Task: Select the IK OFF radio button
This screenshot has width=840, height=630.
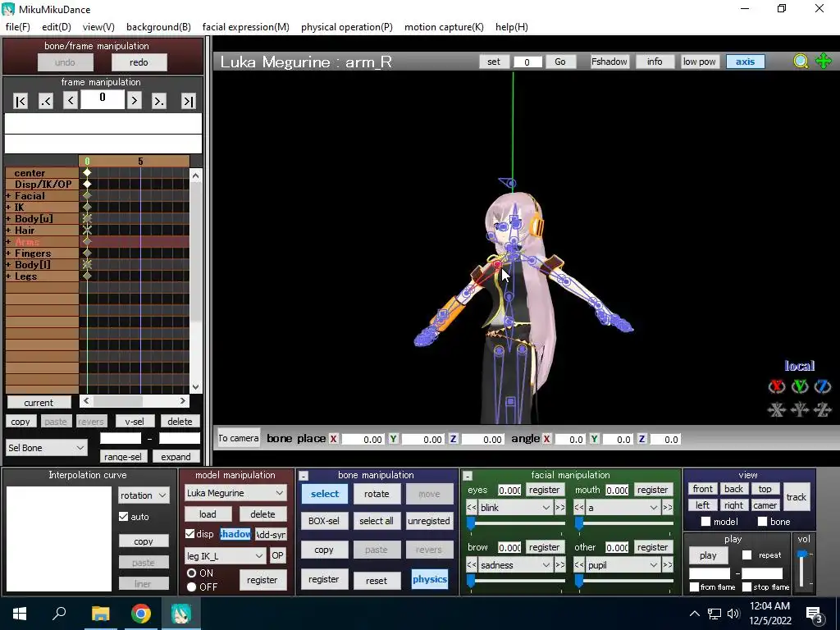Action: coord(191,587)
